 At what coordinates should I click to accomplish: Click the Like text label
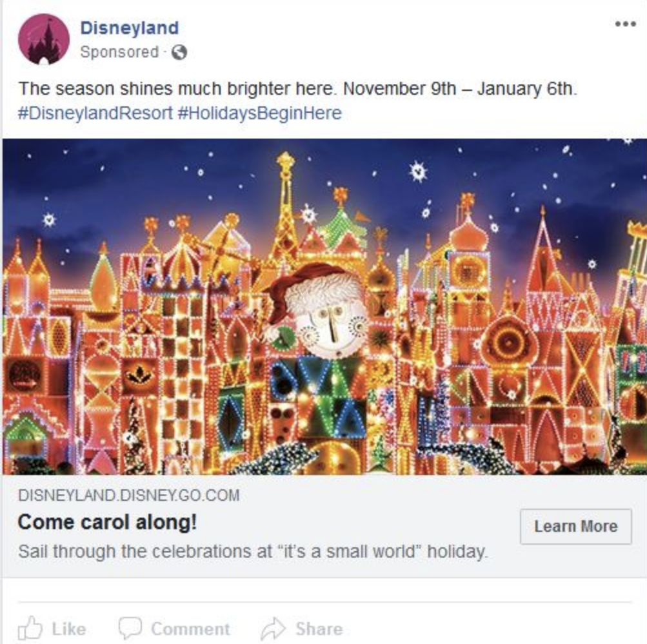(x=69, y=629)
